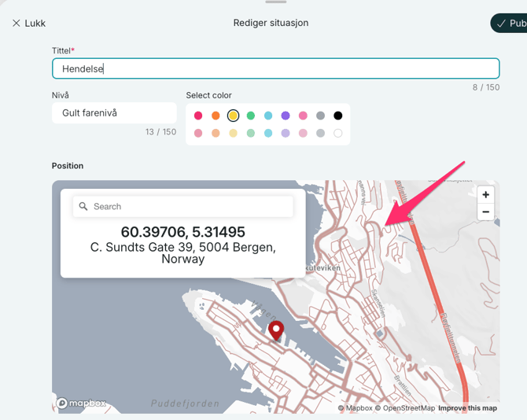Pick the bright pink swatch in top row
The height and width of the screenshot is (420, 527).
tap(303, 116)
